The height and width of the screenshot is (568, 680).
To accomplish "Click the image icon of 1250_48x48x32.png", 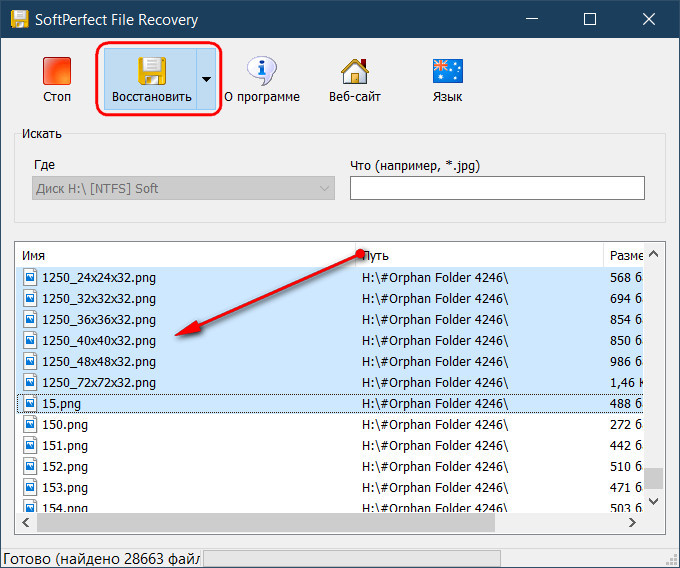I will [30, 361].
